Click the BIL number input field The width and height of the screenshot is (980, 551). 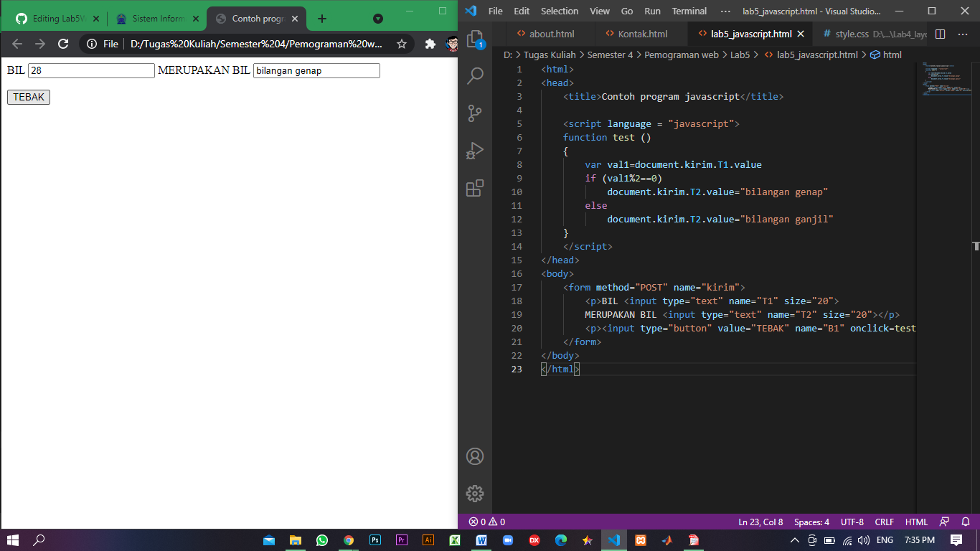click(90, 70)
